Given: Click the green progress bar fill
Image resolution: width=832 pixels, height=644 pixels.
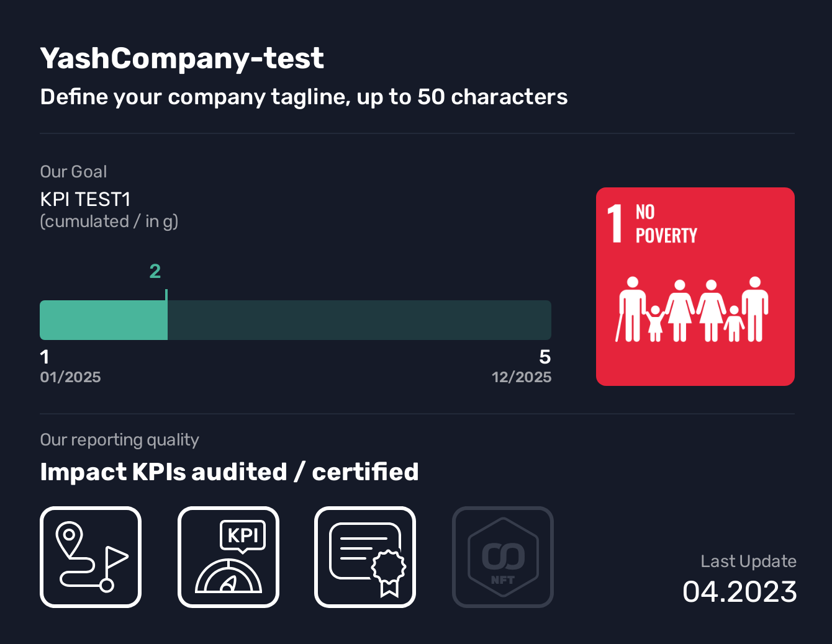Looking at the screenshot, I should 103,320.
